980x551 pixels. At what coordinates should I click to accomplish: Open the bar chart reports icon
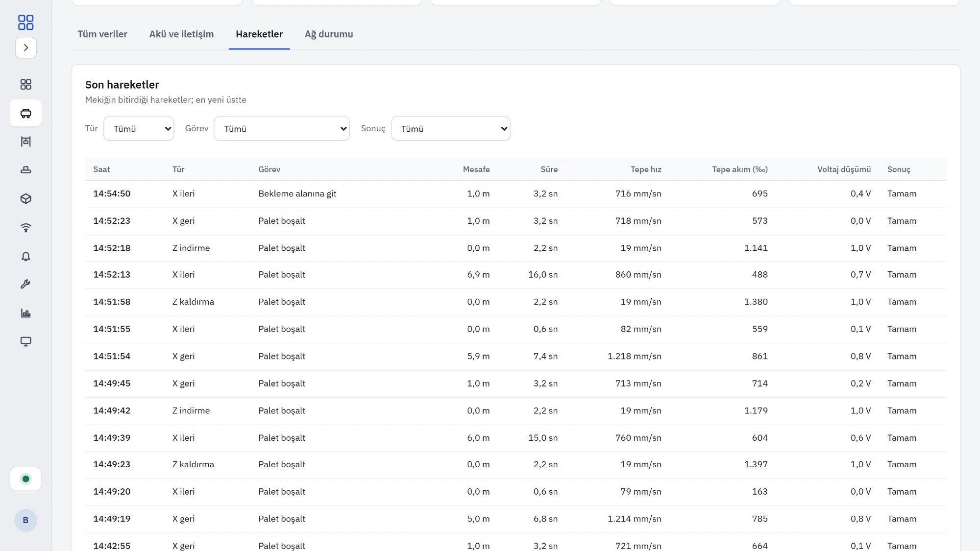[26, 313]
